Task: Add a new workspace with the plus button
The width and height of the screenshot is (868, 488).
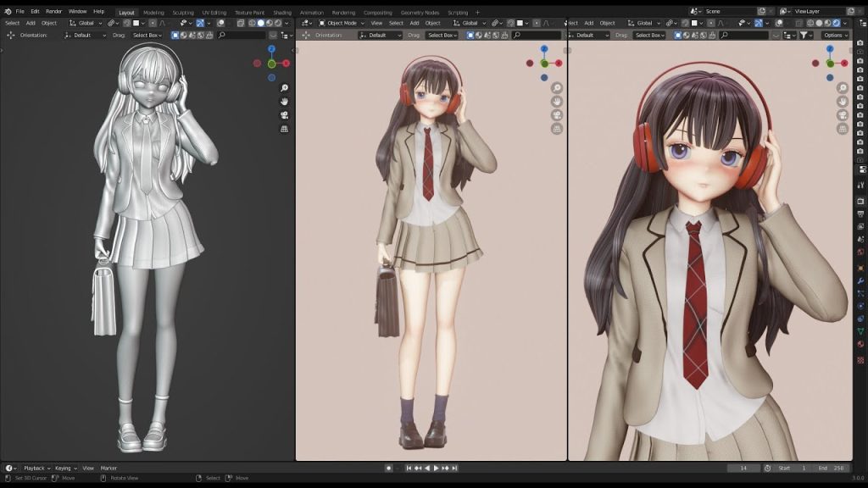Action: tap(477, 12)
